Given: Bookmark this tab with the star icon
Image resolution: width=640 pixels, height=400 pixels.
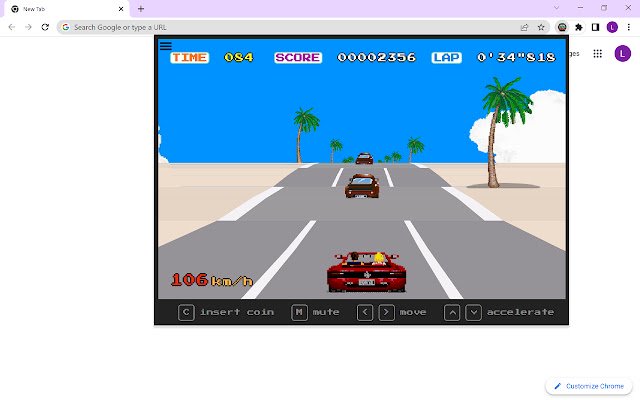Looking at the screenshot, I should tap(541, 27).
